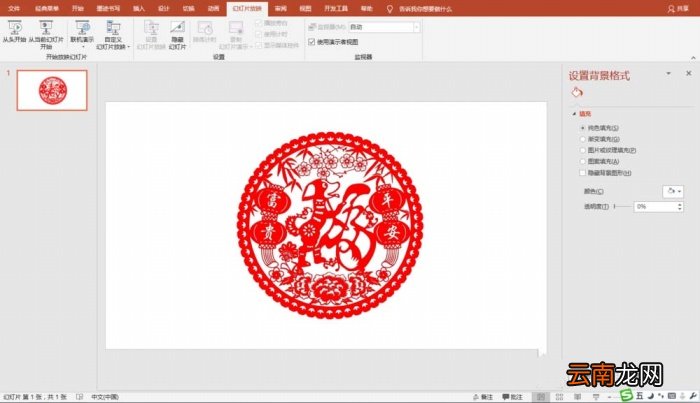Viewport: 700px width, 403px height.
Task: Open Present Online (联机演示) button
Action: (82, 34)
